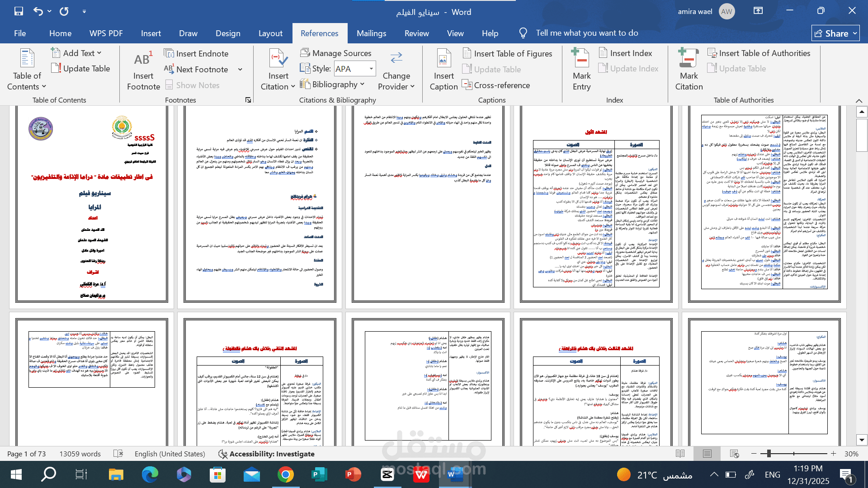Click the Manage Sources icon
Viewport: 868px width, 488px height.
(305, 53)
